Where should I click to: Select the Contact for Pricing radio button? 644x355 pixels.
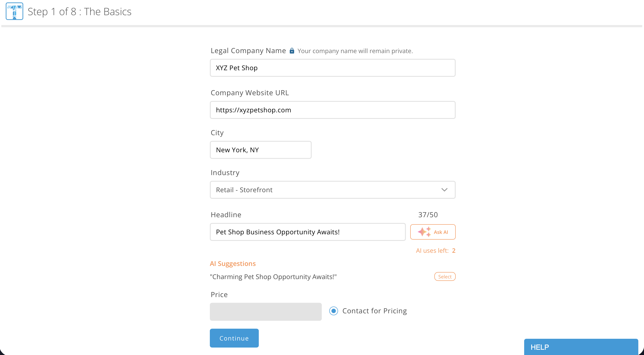pyautogui.click(x=333, y=311)
